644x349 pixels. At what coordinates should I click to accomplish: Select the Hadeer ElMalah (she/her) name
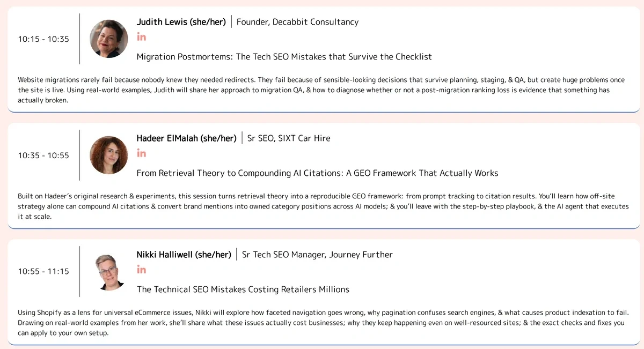187,138
